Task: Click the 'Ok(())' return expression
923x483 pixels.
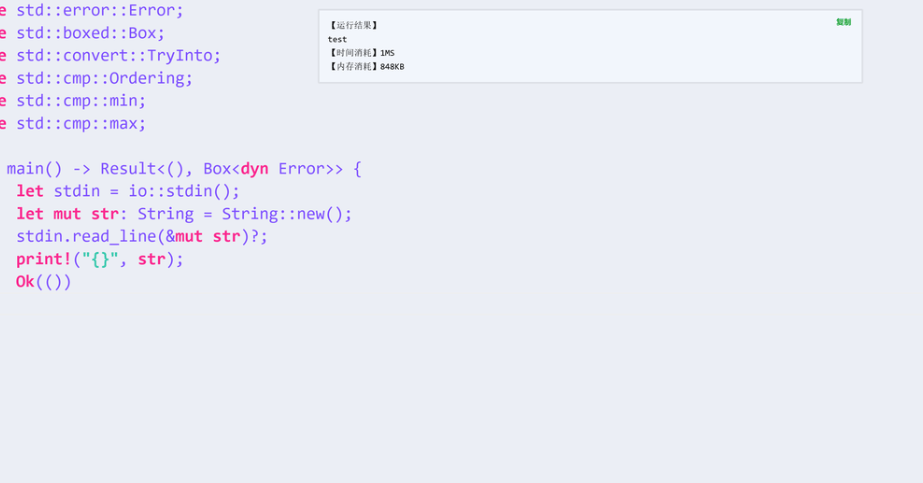Action: 43,282
